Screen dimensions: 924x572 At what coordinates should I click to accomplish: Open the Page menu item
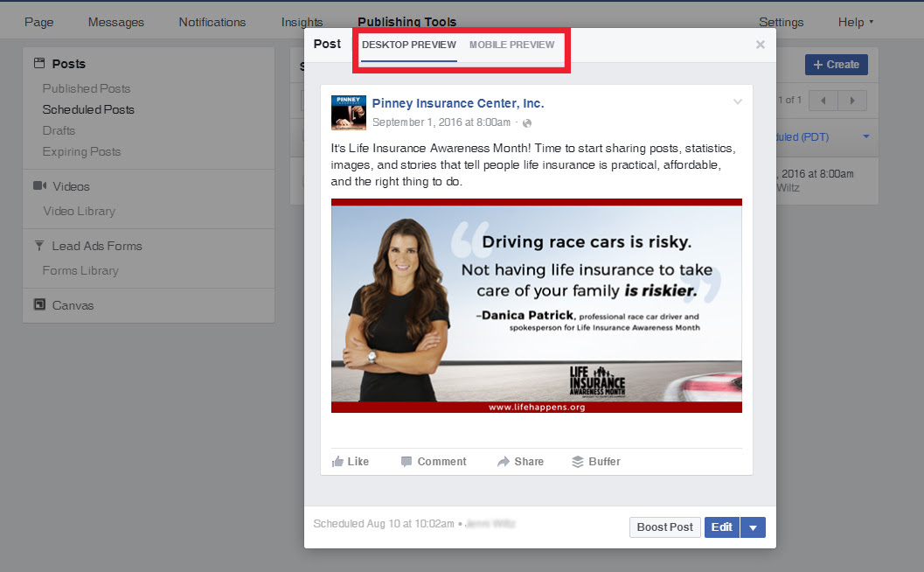tap(38, 22)
